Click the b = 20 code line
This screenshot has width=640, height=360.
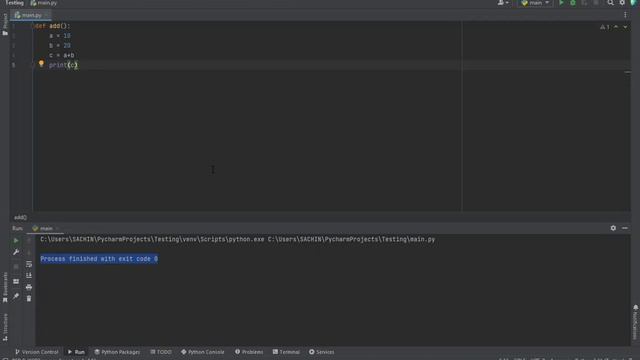[60, 46]
